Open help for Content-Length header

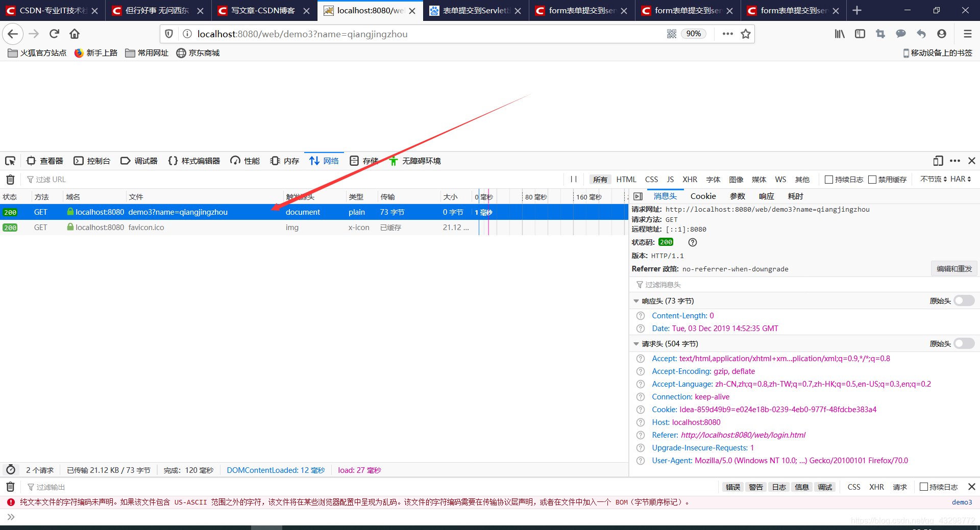[x=641, y=316]
